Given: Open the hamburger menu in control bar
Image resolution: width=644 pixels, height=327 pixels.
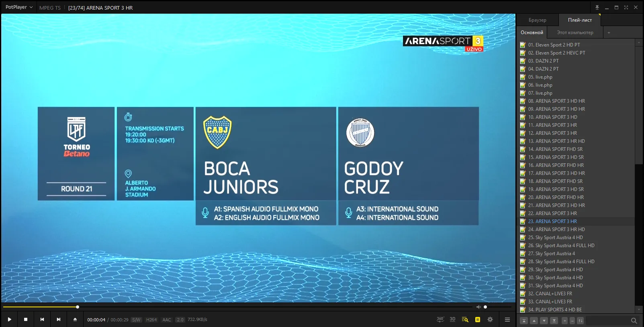Looking at the screenshot, I should click(x=507, y=319).
